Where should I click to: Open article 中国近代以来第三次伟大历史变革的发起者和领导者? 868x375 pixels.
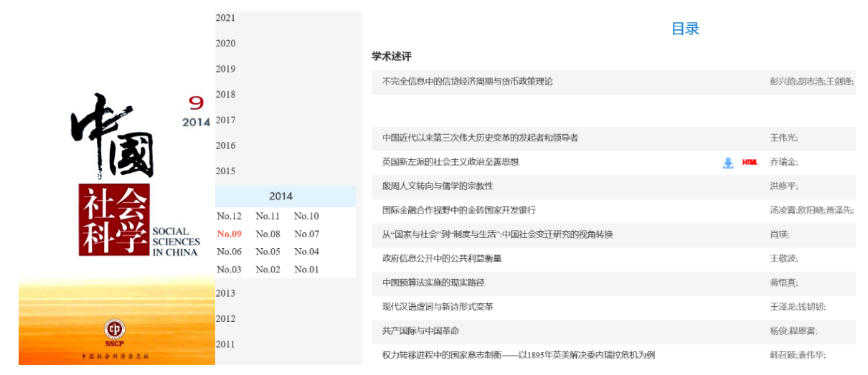[480, 138]
